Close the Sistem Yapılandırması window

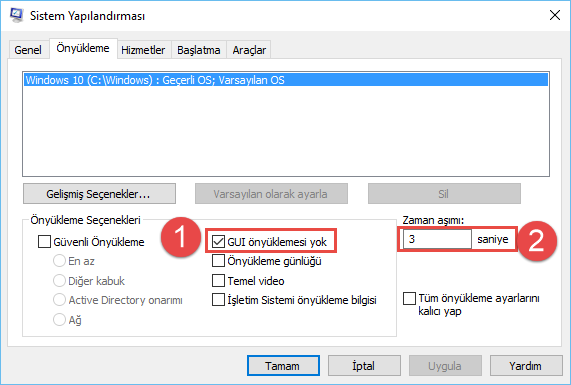555,15
